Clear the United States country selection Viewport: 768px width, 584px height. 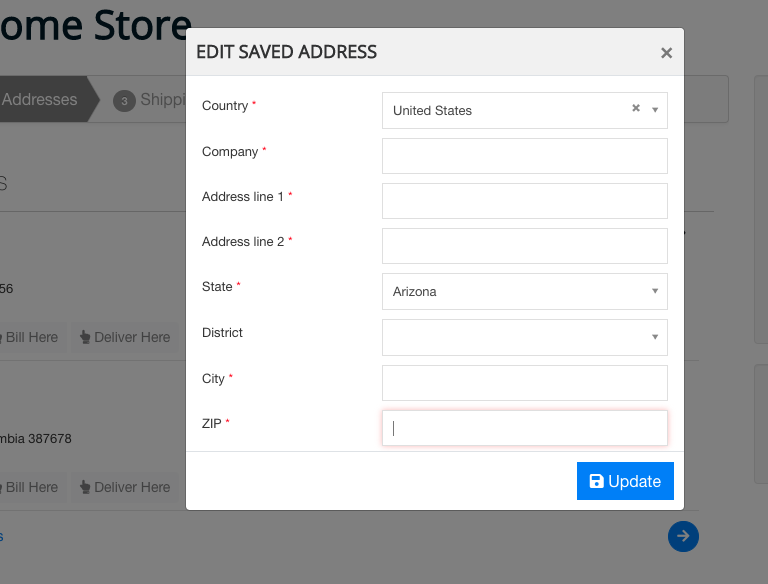pyautogui.click(x=636, y=108)
